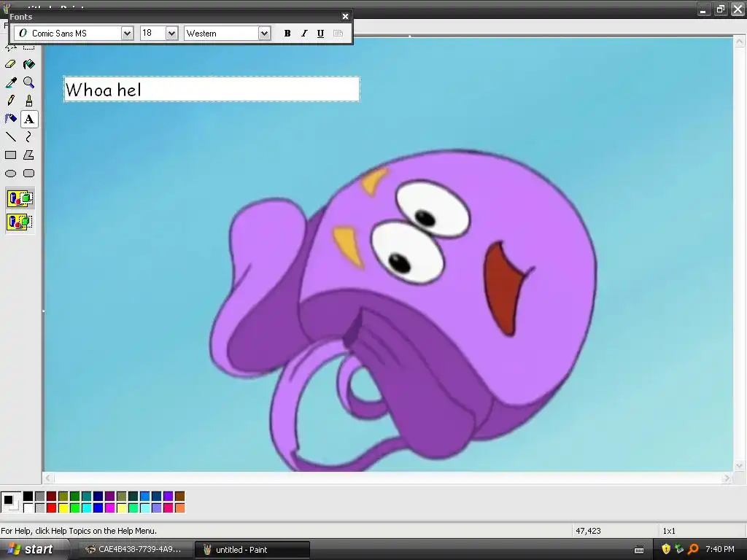Choose the transparent background drawing option
This screenshot has height=560, width=747.
[x=20, y=222]
